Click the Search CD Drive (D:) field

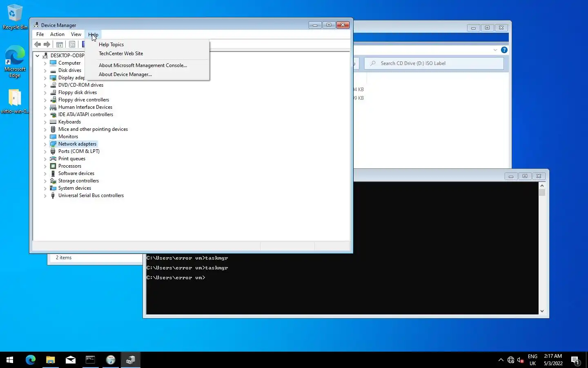[434, 63]
